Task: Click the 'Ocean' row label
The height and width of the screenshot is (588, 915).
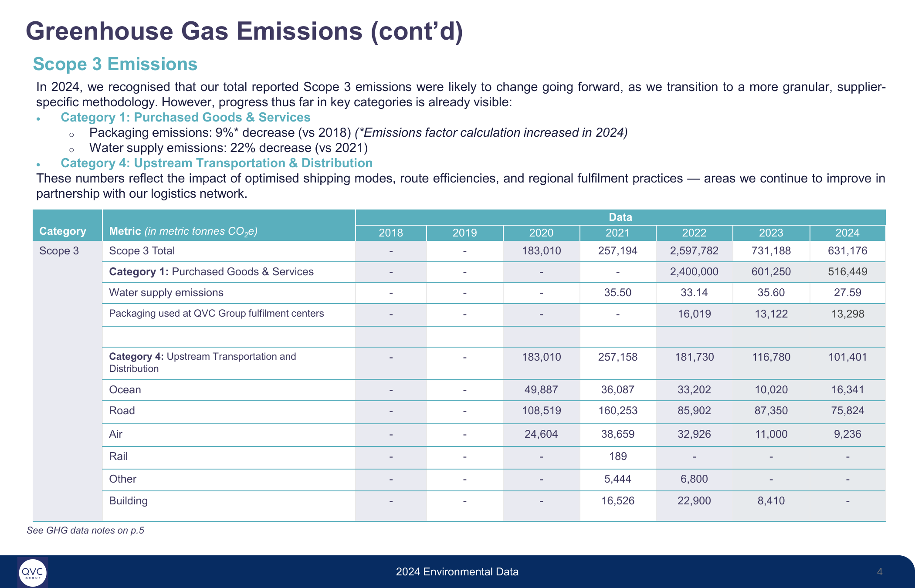Action: [125, 390]
